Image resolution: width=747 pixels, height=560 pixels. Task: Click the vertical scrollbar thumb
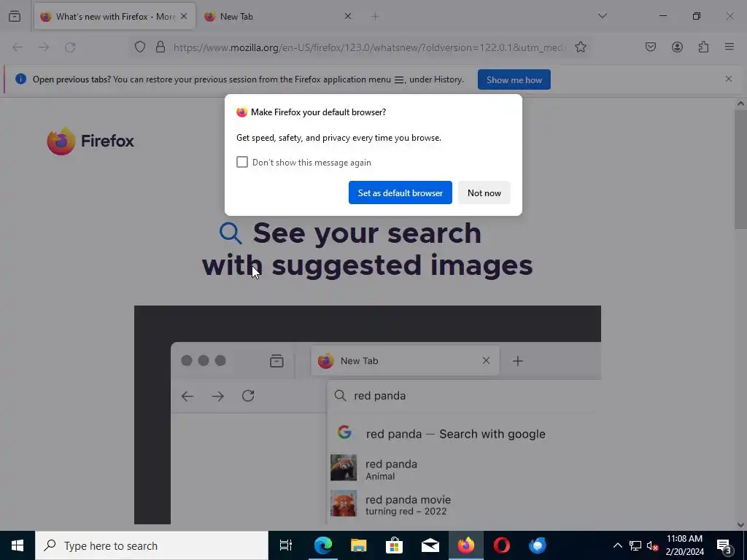[x=740, y=169]
